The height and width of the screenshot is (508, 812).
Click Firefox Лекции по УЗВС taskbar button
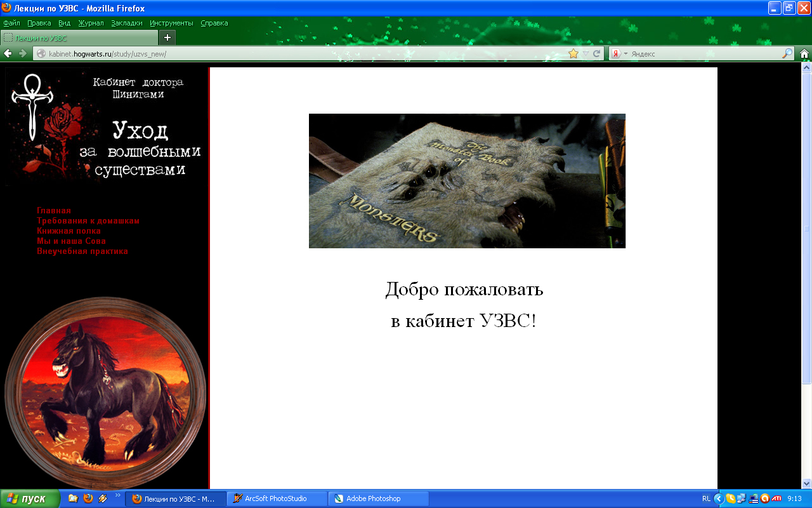tap(176, 498)
